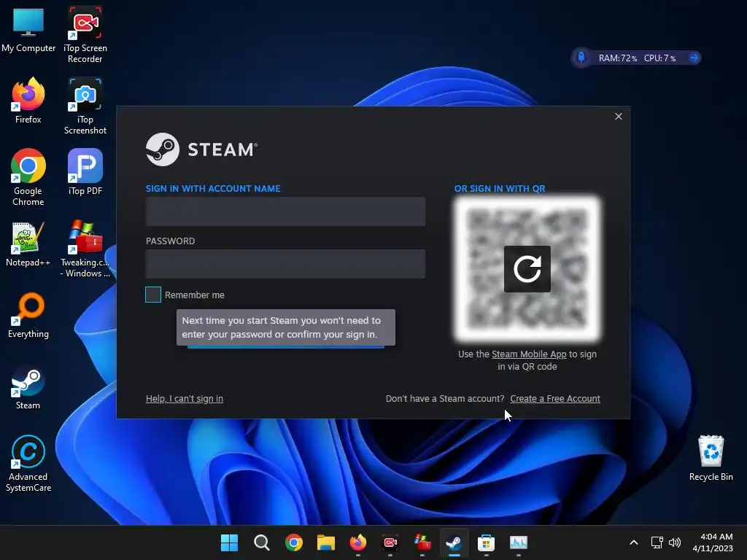Viewport: 747px width, 560px height.
Task: Open the performance monitor taskbar app
Action: click(519, 542)
